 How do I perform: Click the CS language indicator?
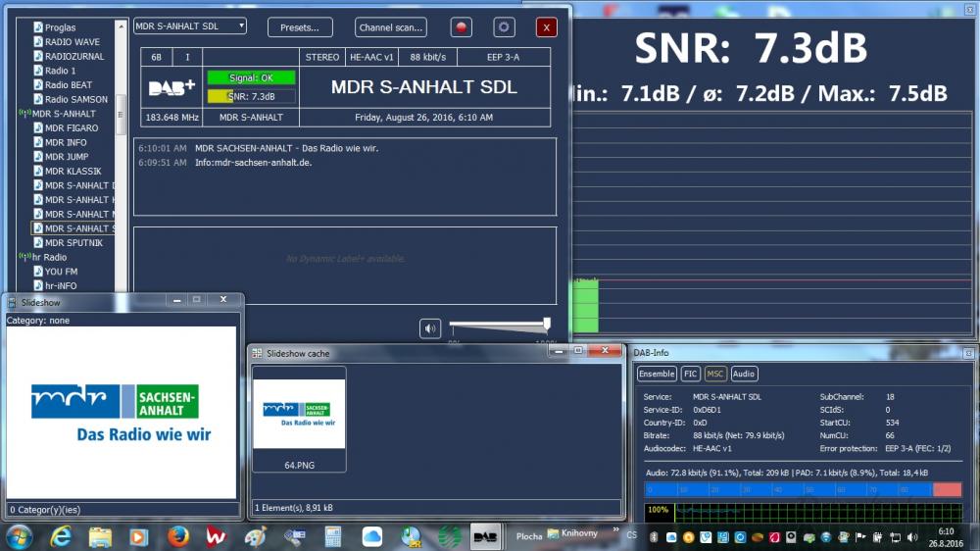pyautogui.click(x=632, y=535)
